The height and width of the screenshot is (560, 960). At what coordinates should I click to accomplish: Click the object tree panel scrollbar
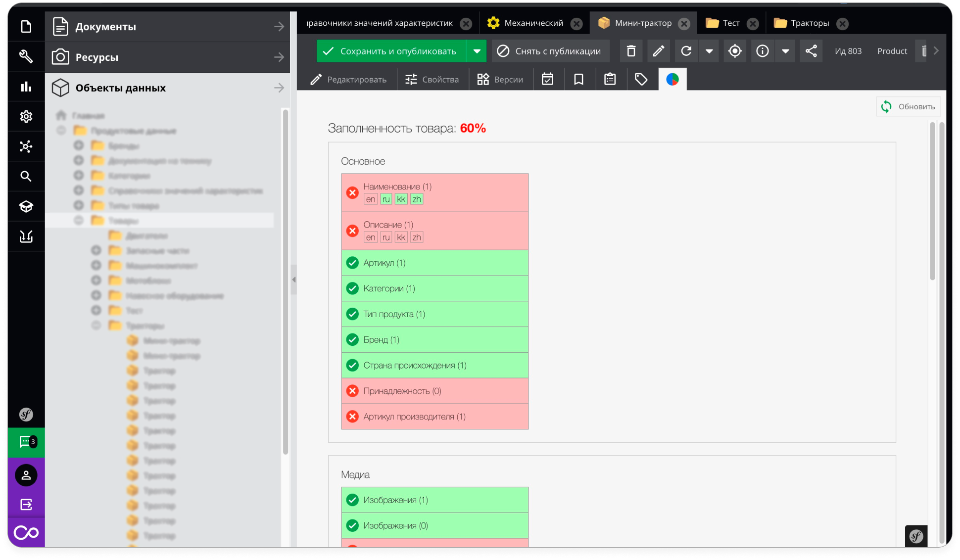coord(286,282)
